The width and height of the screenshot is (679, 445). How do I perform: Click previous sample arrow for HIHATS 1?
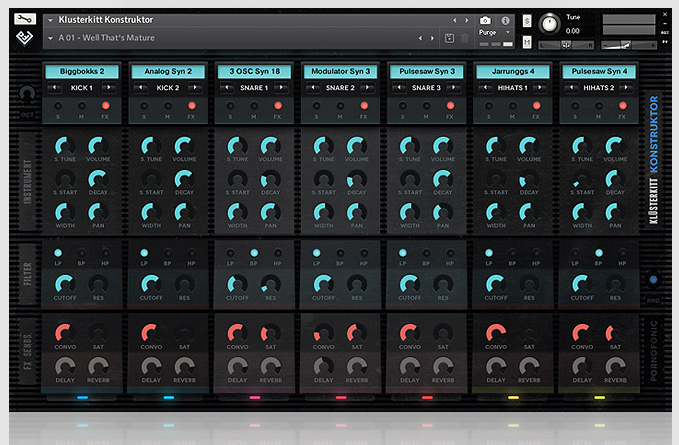485,87
